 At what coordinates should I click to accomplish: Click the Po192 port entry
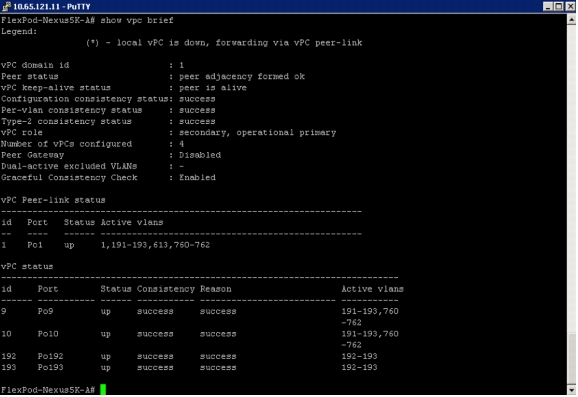(51, 356)
